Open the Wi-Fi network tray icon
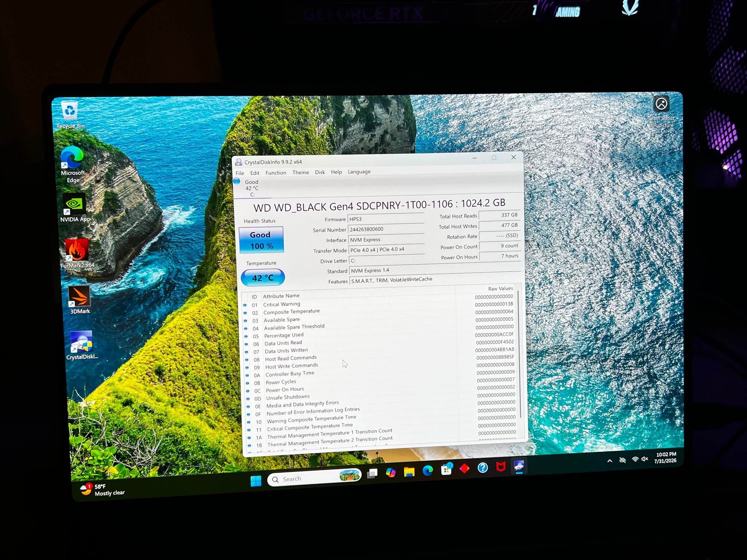The height and width of the screenshot is (560, 747). 635,459
